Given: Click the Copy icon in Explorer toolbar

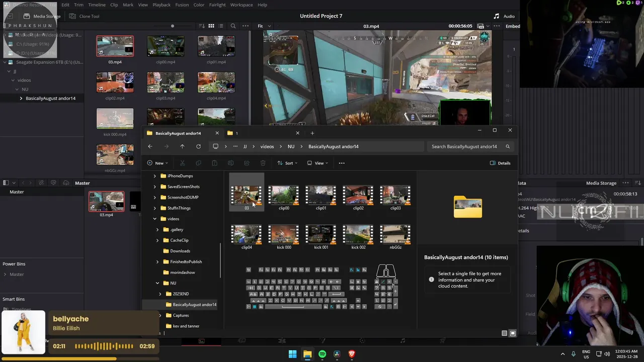Looking at the screenshot, I should [x=198, y=163].
